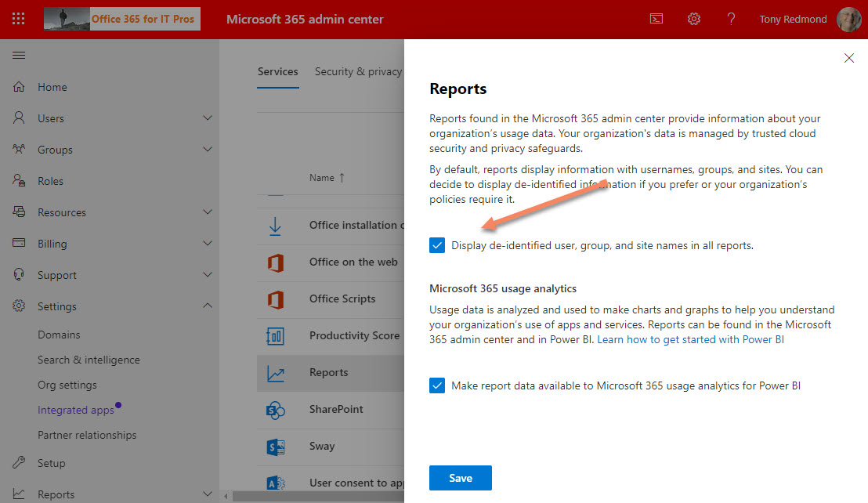This screenshot has width=868, height=503.
Task: Collapse the navigation hamburger menu
Action: pyautogui.click(x=19, y=55)
